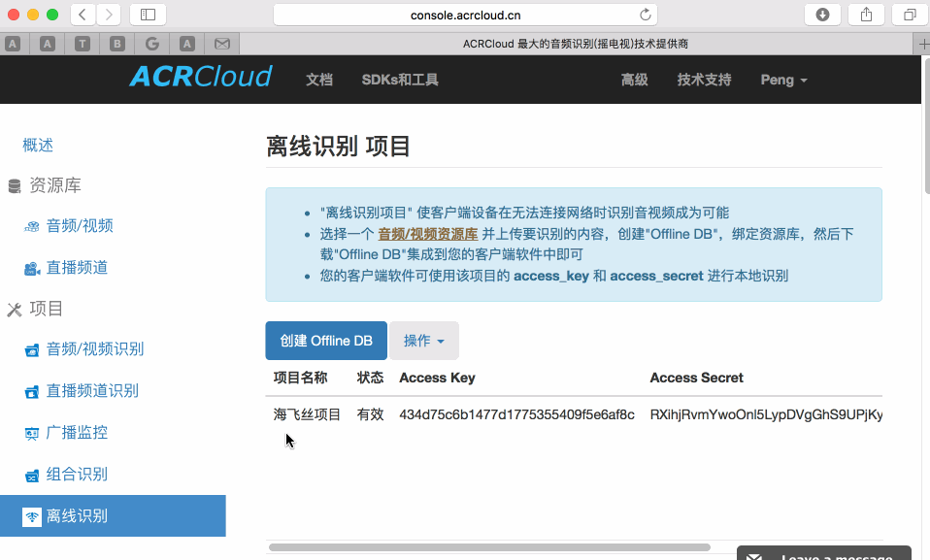Expand the 操作 dropdown button

tap(424, 341)
